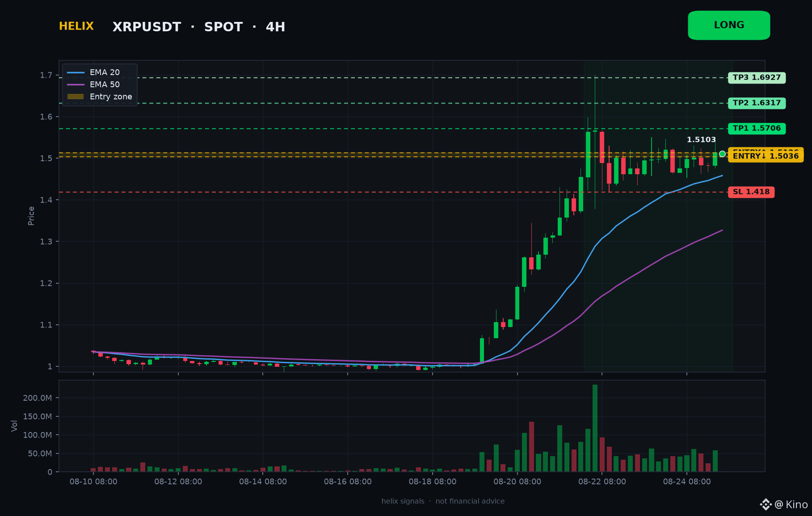Click the 50.0M volume axis tick

pos(40,453)
